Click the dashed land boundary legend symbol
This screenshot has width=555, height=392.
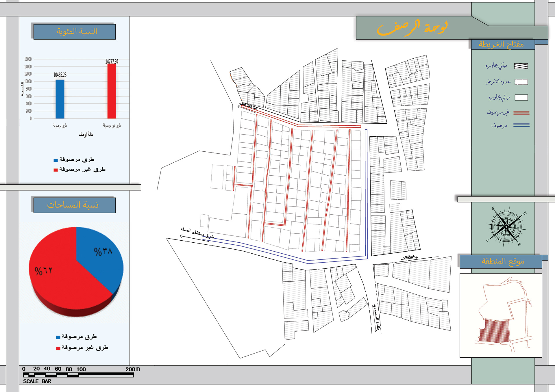tap(521, 82)
